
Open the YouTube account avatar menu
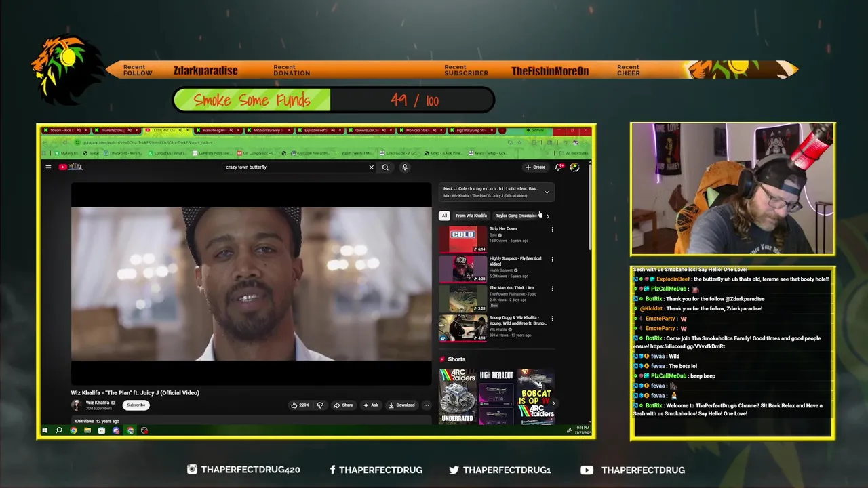click(574, 167)
